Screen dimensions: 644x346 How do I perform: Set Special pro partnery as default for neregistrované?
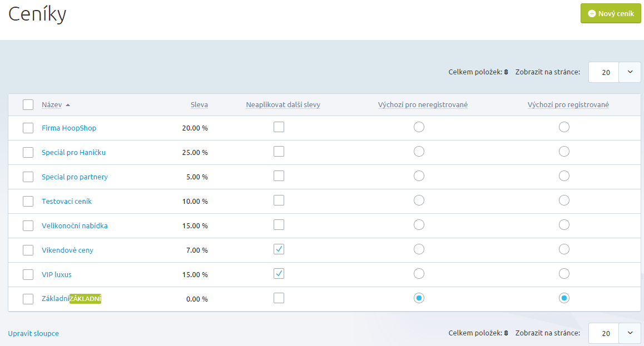click(419, 176)
